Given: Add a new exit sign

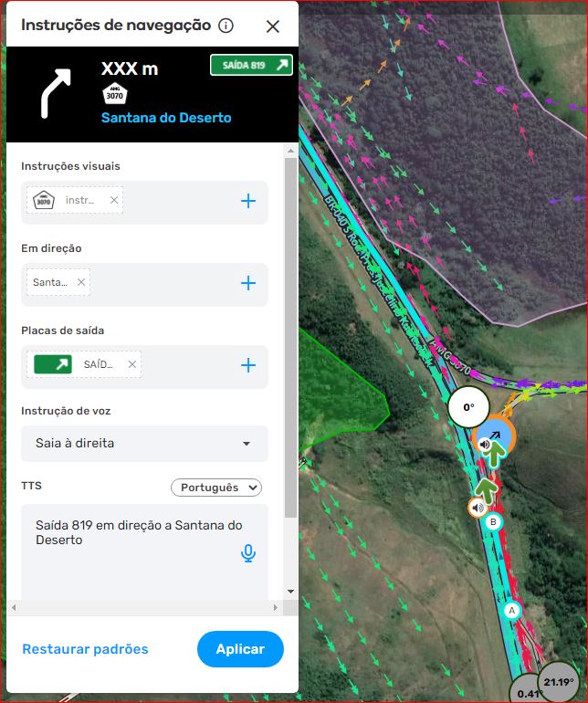Looking at the screenshot, I should (x=248, y=365).
